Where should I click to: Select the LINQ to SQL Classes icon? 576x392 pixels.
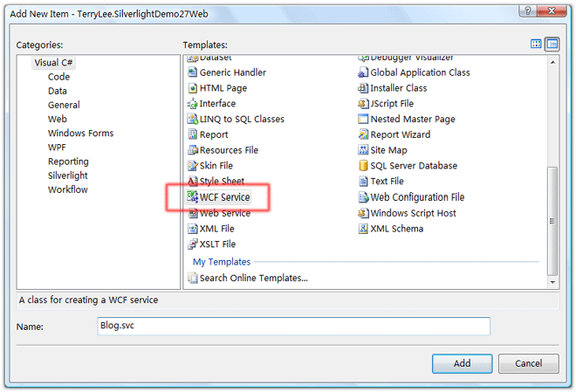pos(193,119)
